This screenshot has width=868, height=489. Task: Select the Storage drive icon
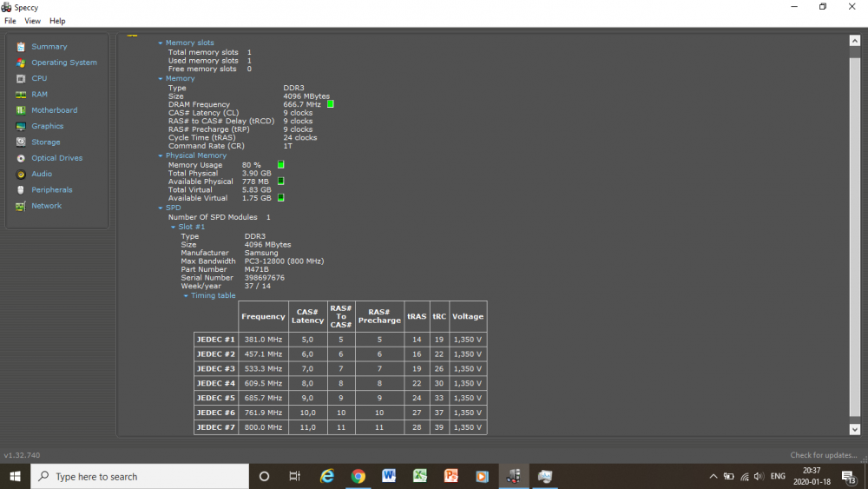[21, 142]
